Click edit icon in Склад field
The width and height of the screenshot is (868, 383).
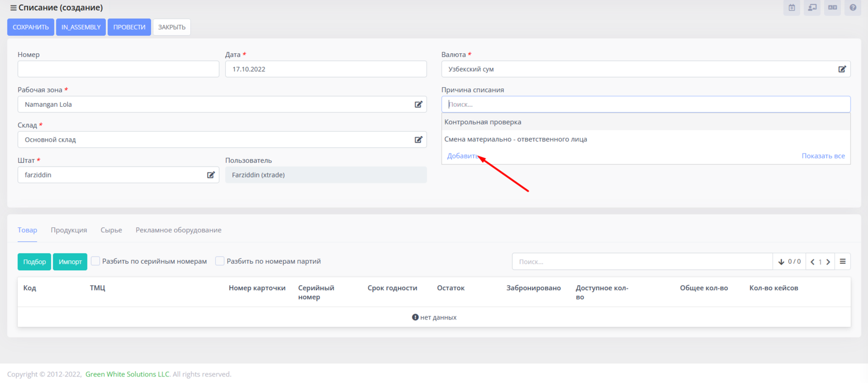point(418,139)
